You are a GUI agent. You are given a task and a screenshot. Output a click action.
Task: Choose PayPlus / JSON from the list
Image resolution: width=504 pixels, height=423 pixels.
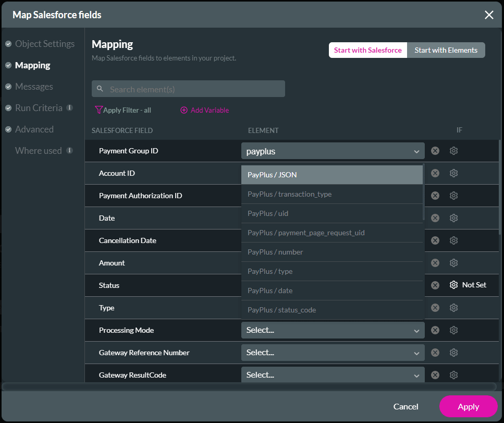332,175
